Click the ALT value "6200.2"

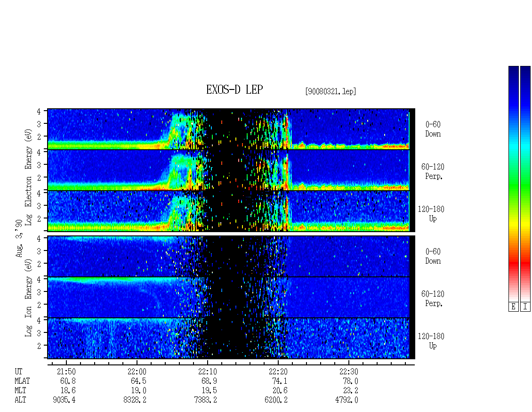(x=276, y=400)
